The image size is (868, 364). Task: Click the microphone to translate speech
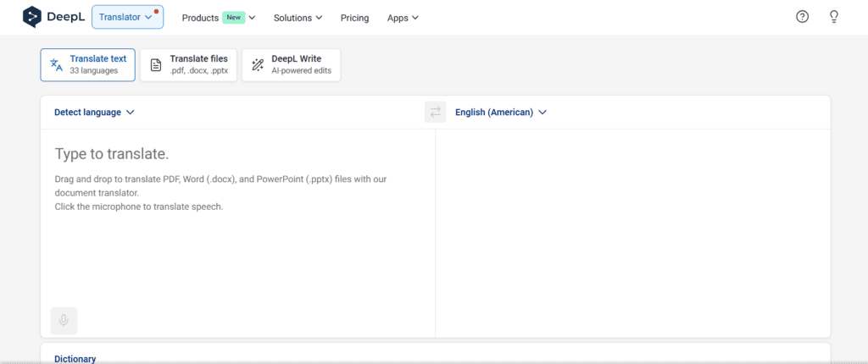pyautogui.click(x=64, y=320)
